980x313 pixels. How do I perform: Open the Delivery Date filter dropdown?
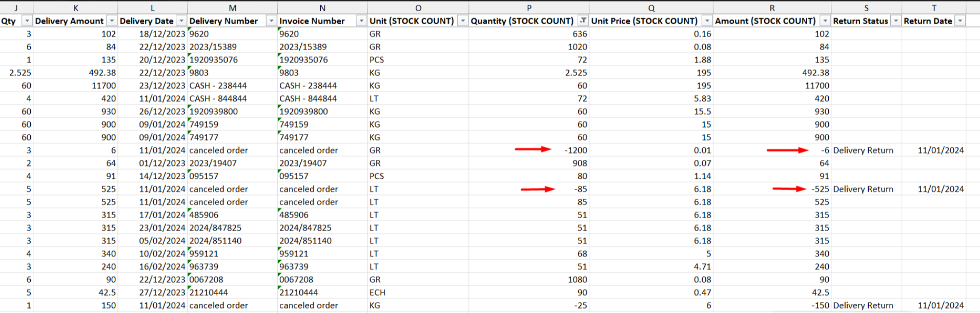click(x=181, y=21)
